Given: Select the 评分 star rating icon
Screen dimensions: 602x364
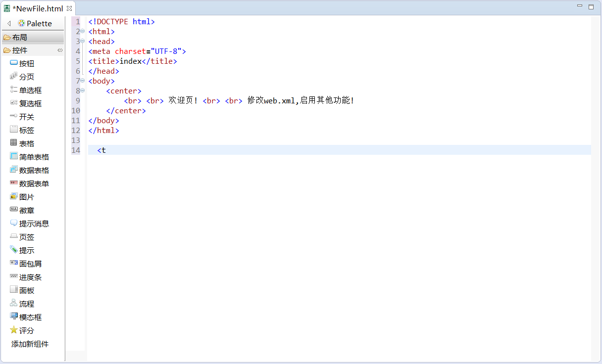Looking at the screenshot, I should click(x=14, y=330).
